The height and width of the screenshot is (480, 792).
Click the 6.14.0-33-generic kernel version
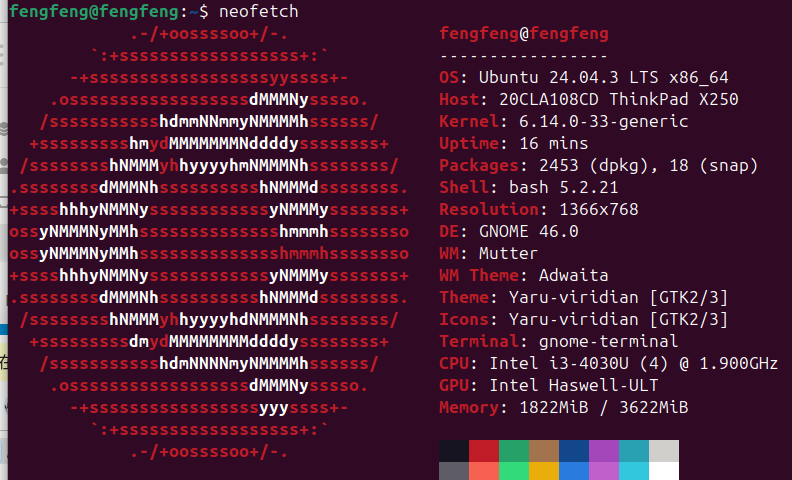(x=604, y=121)
